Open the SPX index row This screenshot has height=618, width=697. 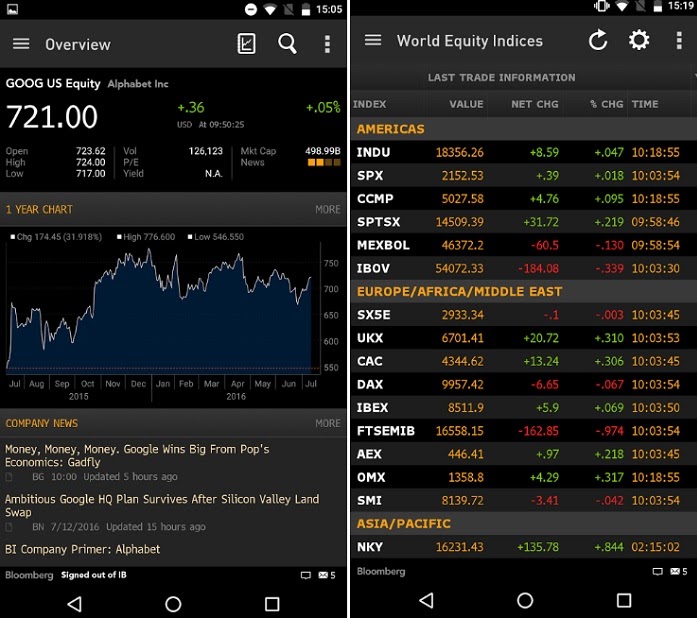(524, 176)
